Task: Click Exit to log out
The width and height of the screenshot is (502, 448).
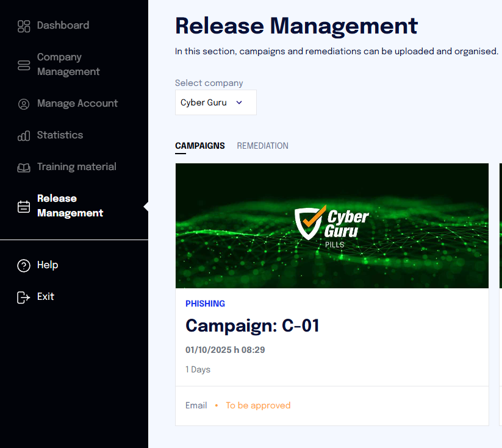Action: tap(46, 297)
